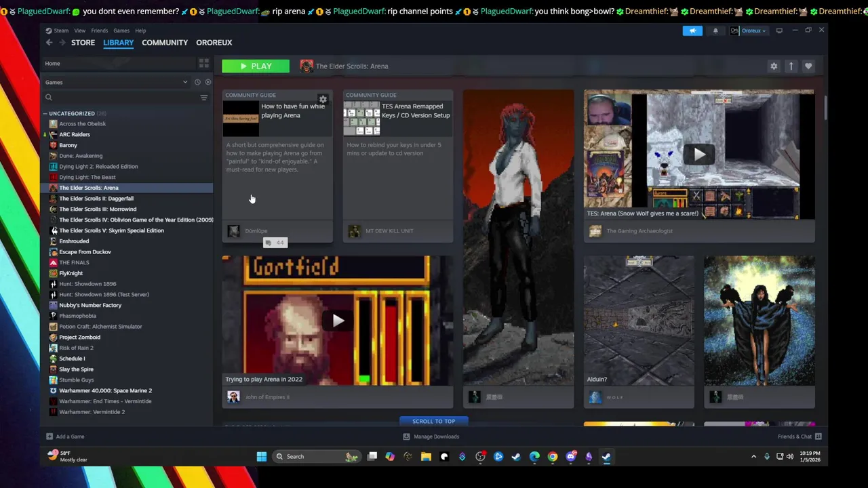The image size is (868, 488).
Task: Open TES Arena Remapped Keys guide
Action: [398, 165]
